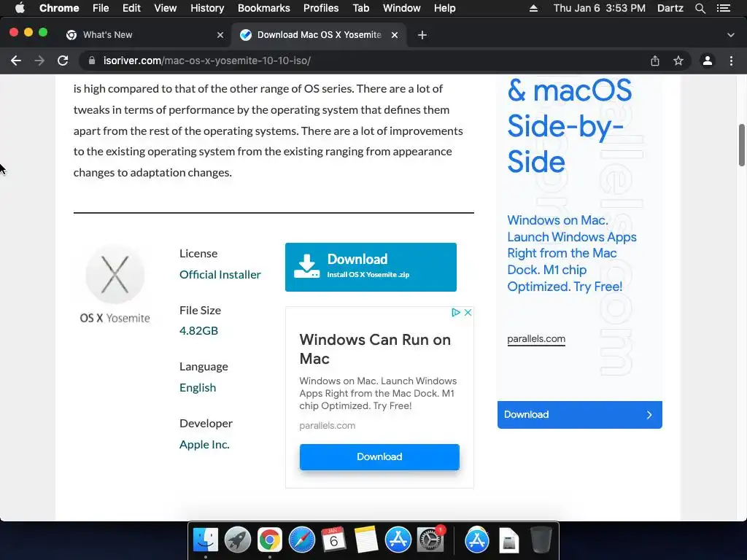View site info via the lock icon
This screenshot has height=560, width=747.
pyautogui.click(x=92, y=61)
